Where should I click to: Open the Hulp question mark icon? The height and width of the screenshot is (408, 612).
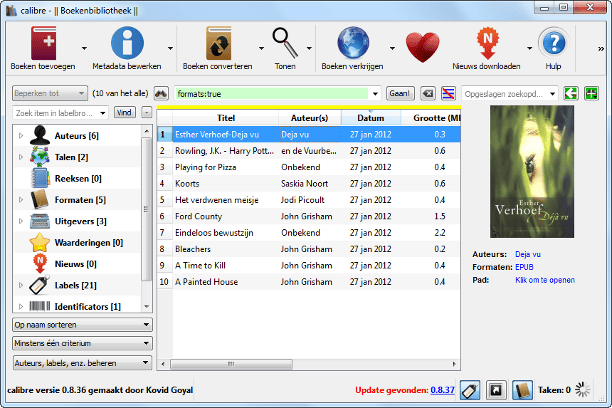click(553, 43)
